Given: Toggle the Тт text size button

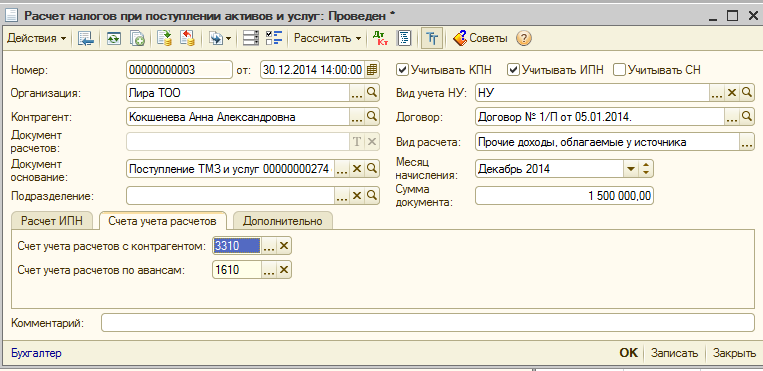Looking at the screenshot, I should (432, 38).
